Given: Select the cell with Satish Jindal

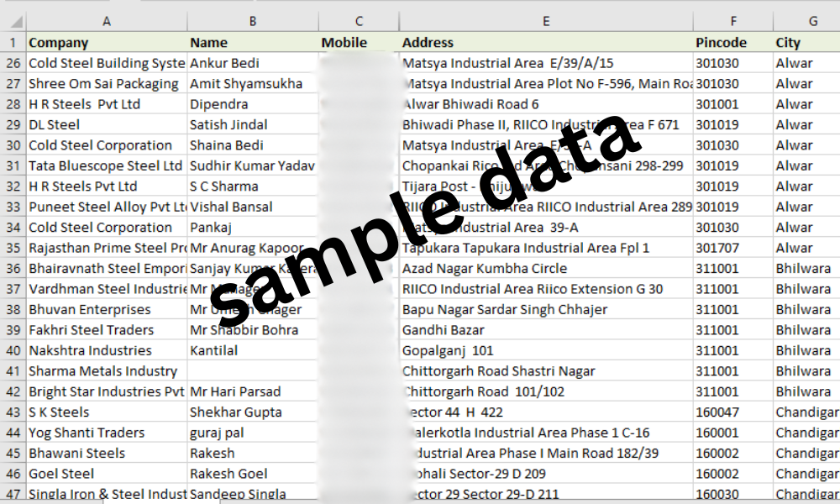Looking at the screenshot, I should coord(253,125).
